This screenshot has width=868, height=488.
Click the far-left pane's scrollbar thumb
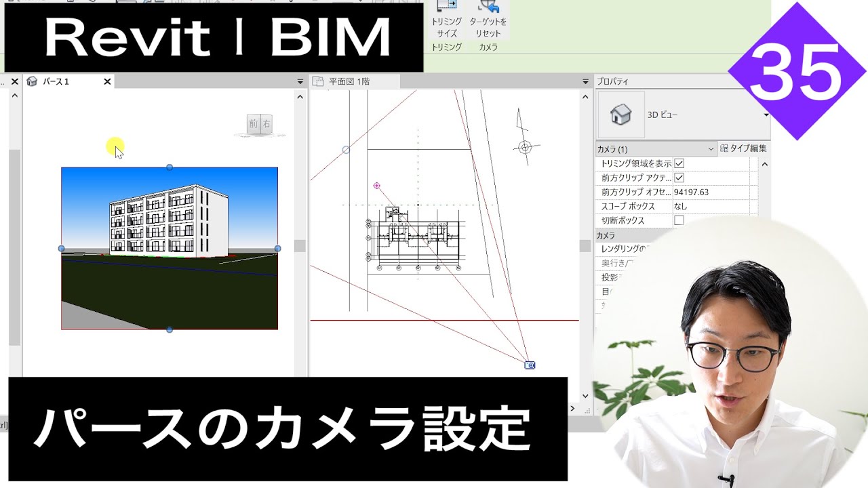click(x=14, y=247)
